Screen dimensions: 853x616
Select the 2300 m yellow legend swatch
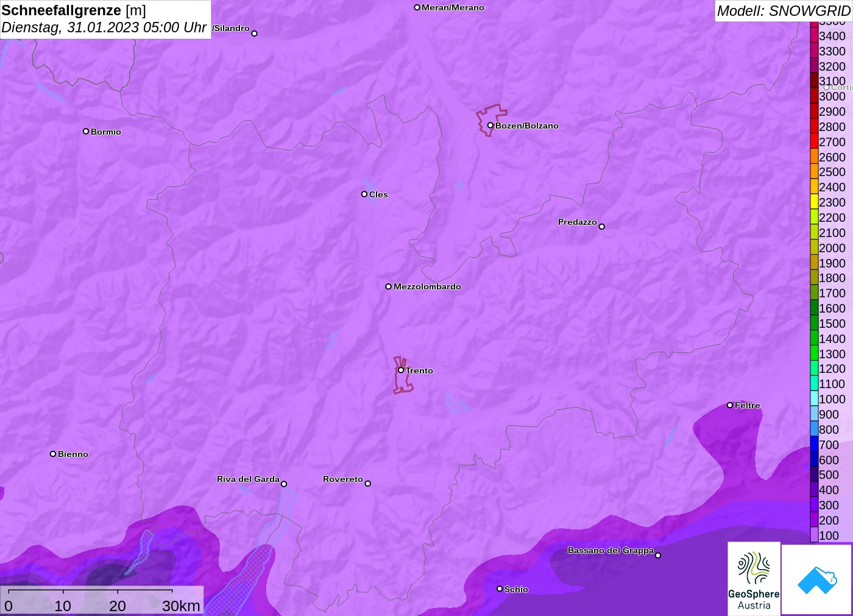(x=814, y=202)
